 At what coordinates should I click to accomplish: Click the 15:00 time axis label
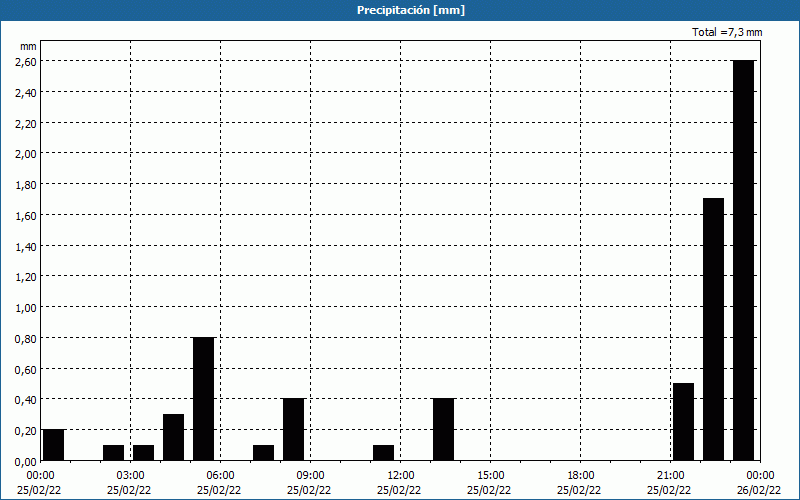point(491,476)
